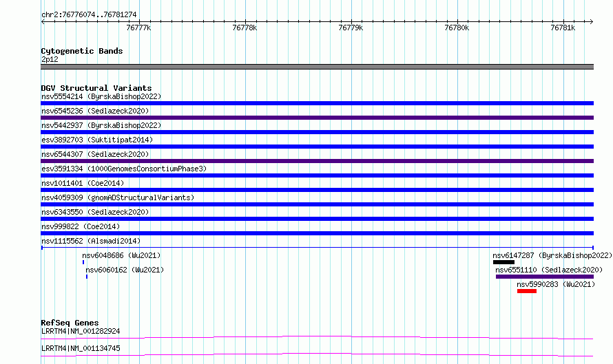The image size is (613, 364).
Task: Click the Cytogenetic Bands track title
Action: point(82,51)
